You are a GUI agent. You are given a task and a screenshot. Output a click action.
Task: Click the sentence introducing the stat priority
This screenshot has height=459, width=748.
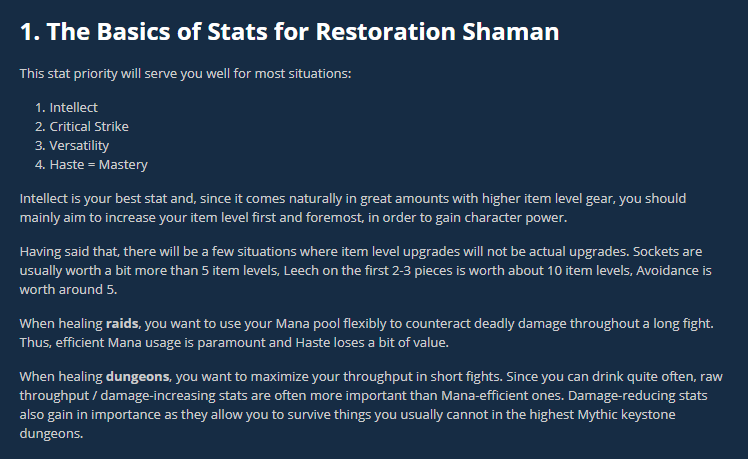click(x=185, y=74)
